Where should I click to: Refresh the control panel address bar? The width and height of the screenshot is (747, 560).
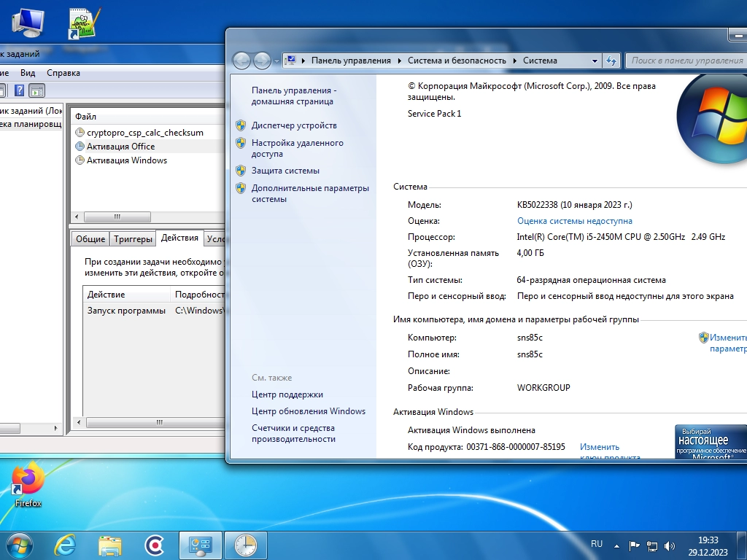[611, 61]
